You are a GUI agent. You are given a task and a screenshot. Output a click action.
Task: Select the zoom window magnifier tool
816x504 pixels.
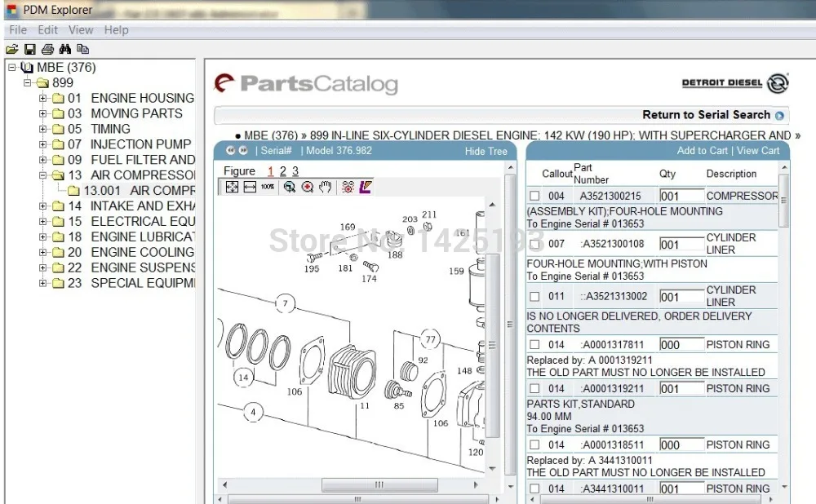[x=290, y=187]
